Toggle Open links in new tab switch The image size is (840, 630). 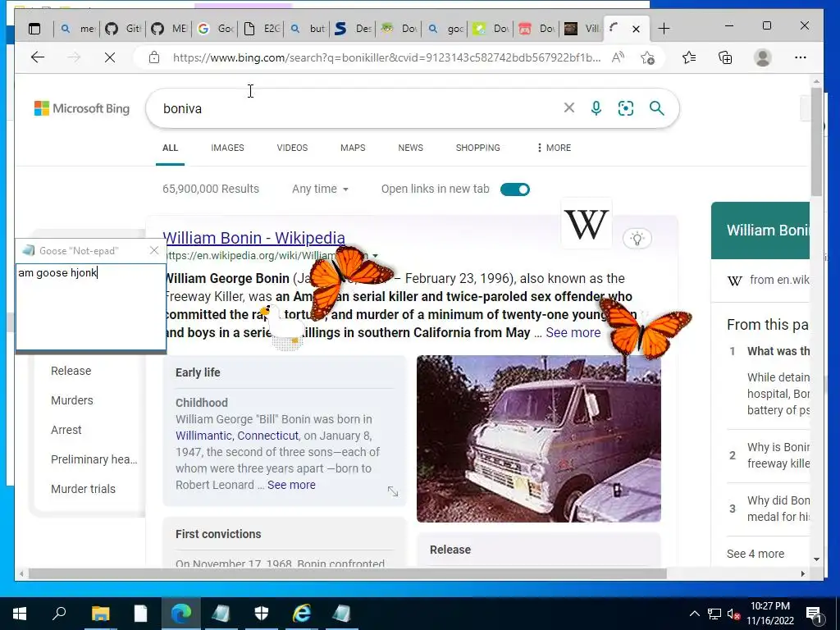point(515,189)
